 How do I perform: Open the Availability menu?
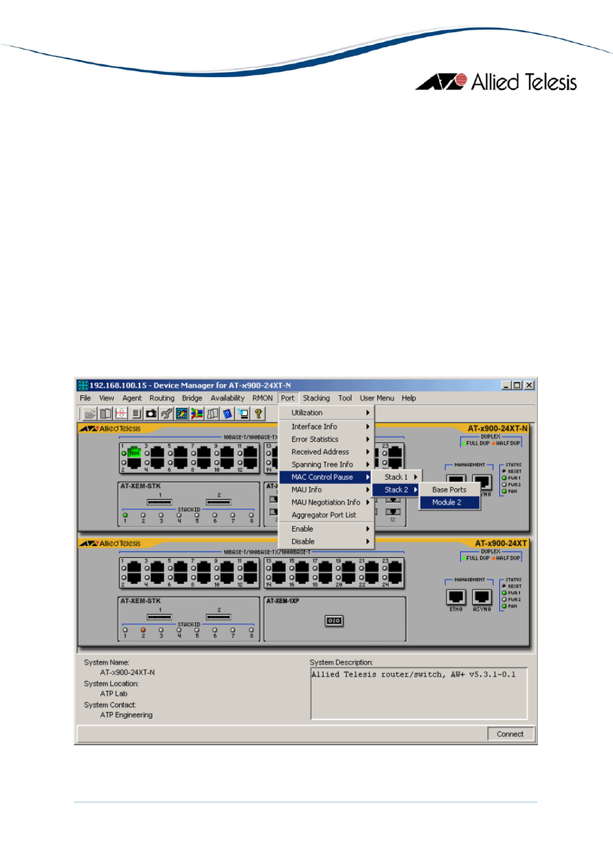pos(227,398)
